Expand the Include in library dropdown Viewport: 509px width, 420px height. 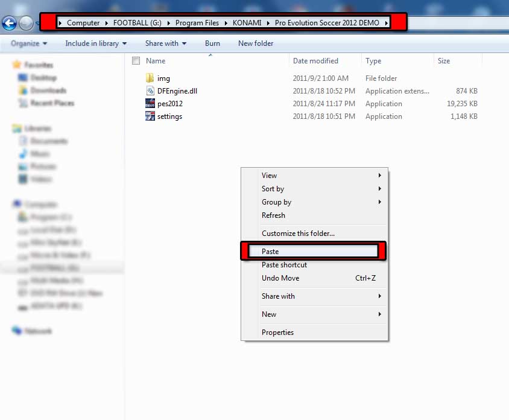point(96,43)
